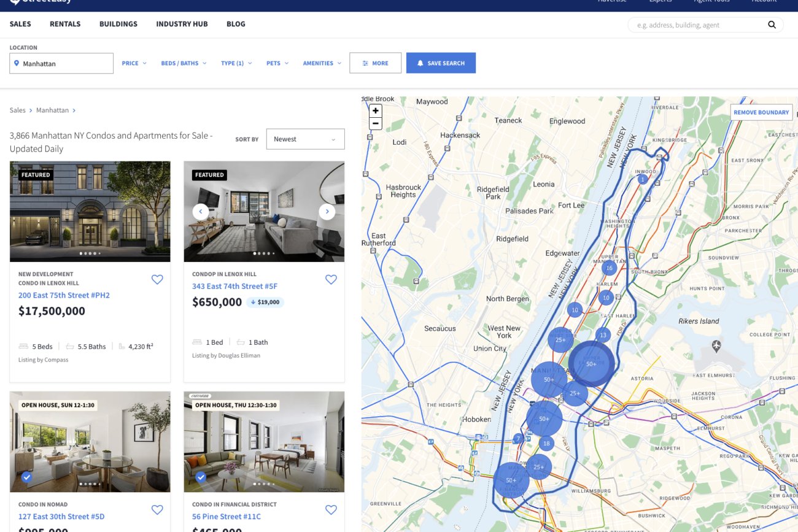Click the Manhattan breadcrumb link
This screenshot has height=532, width=798.
click(52, 110)
